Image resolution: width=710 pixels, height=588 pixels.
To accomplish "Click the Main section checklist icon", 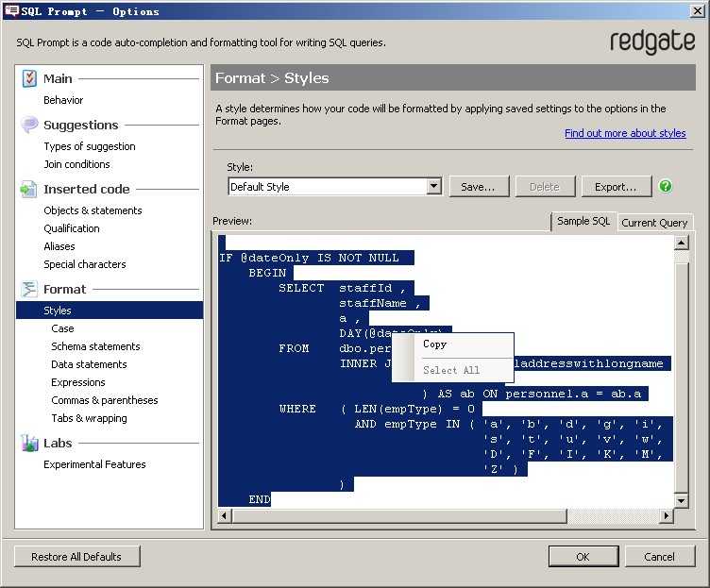I will pos(29,78).
